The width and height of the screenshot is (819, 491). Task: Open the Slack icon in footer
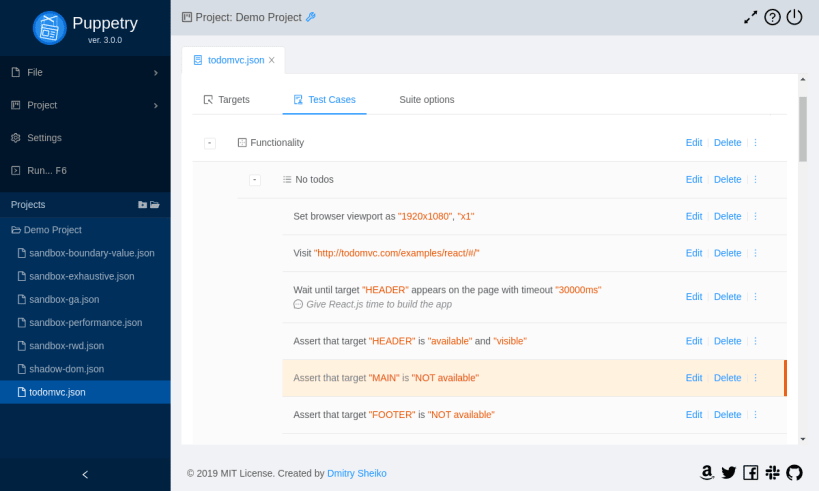pos(772,473)
